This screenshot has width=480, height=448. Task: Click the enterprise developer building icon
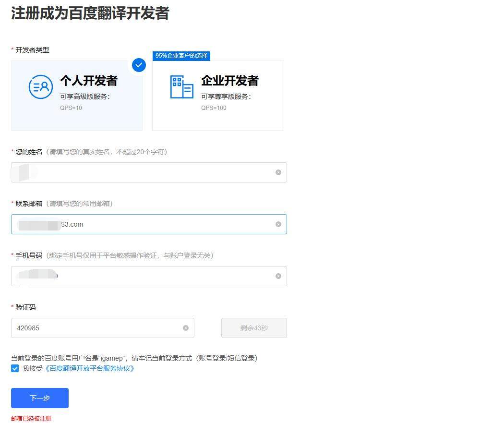pos(181,87)
